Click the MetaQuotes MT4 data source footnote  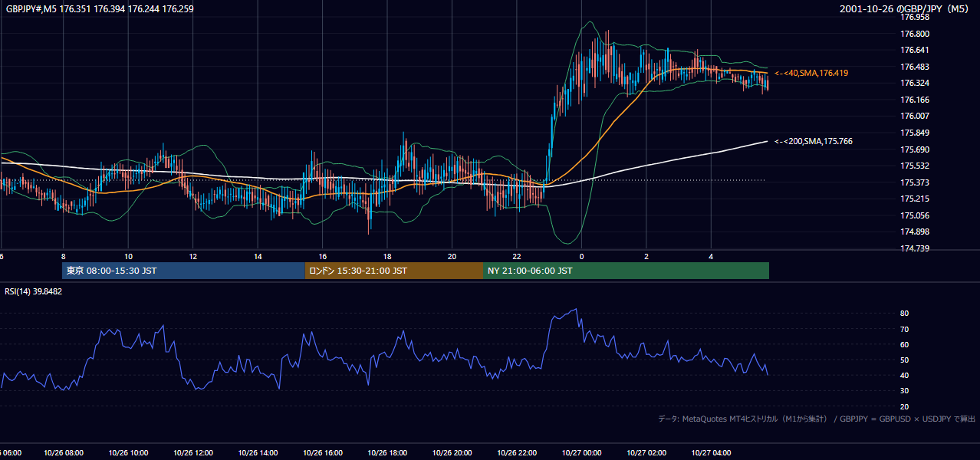tap(817, 419)
